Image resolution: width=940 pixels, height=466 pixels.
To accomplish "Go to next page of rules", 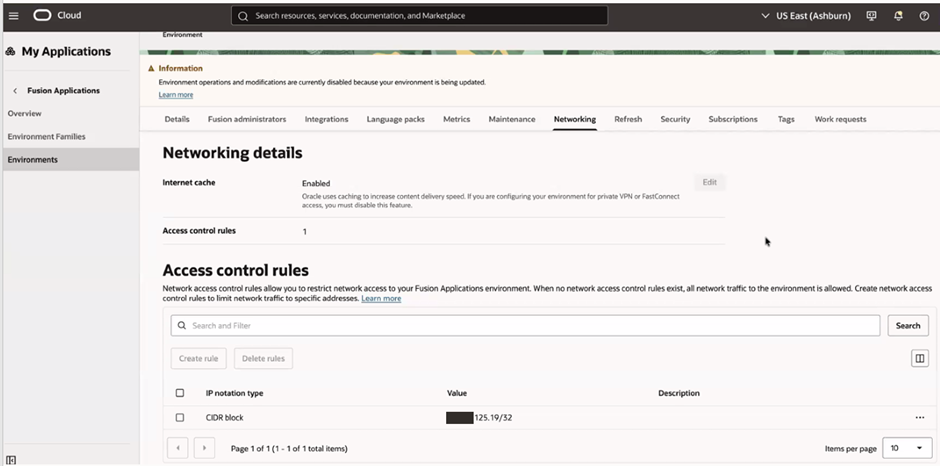I will 203,448.
